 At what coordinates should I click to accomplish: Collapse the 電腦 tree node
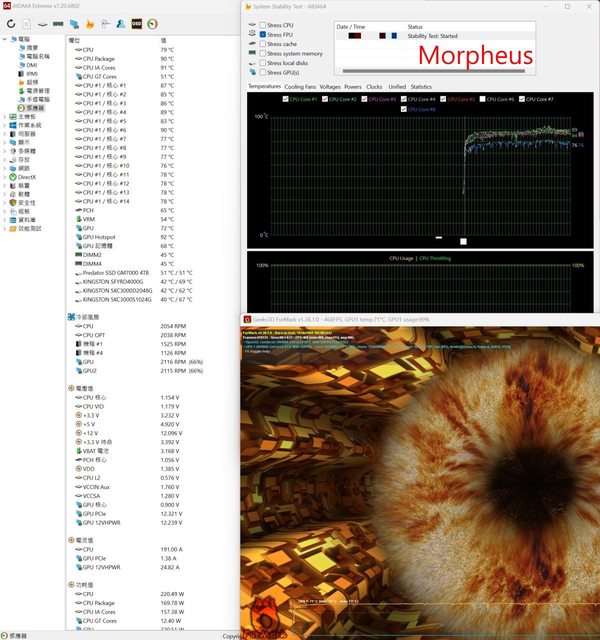click(3, 40)
